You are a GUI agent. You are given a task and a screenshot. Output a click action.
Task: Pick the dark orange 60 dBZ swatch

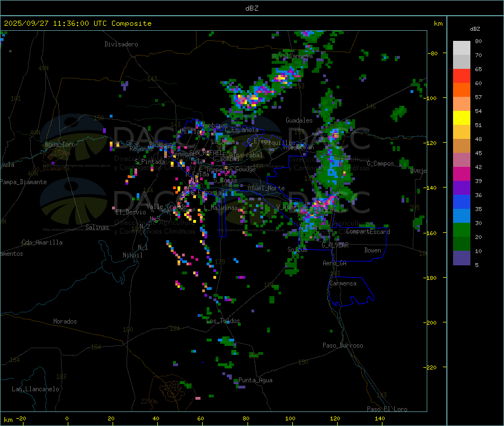pyautogui.click(x=461, y=90)
